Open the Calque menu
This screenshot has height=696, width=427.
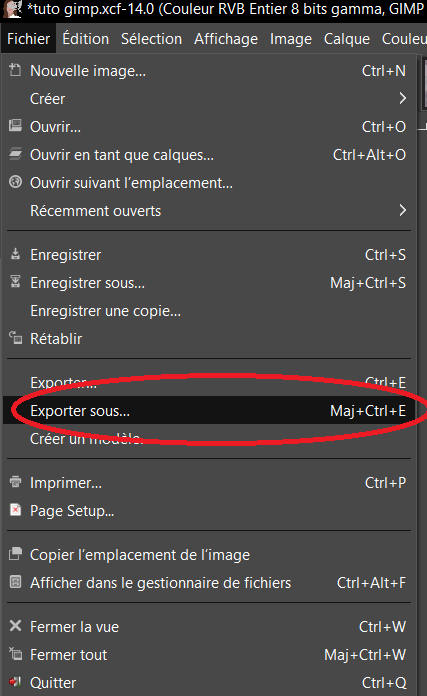point(347,39)
